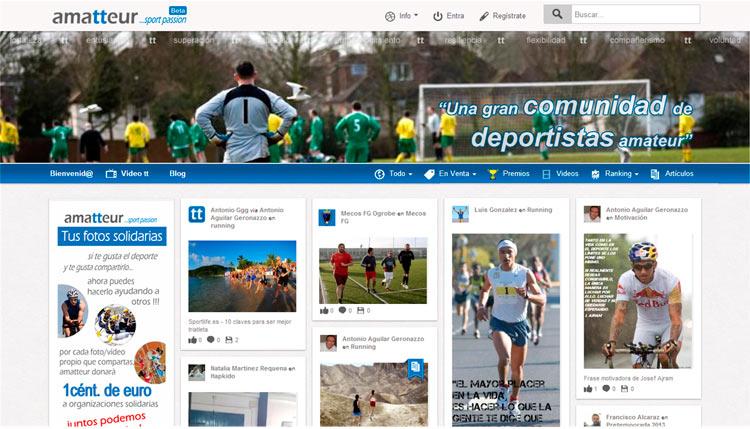Click the Beta badge beside the logo
Image resolution: width=750 pixels, height=429 pixels.
178,11
